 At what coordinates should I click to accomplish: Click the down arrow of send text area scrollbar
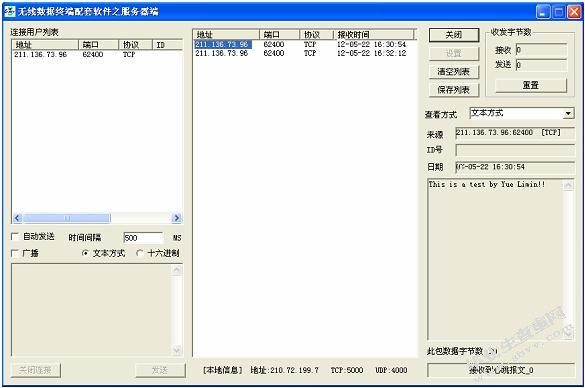(x=177, y=350)
